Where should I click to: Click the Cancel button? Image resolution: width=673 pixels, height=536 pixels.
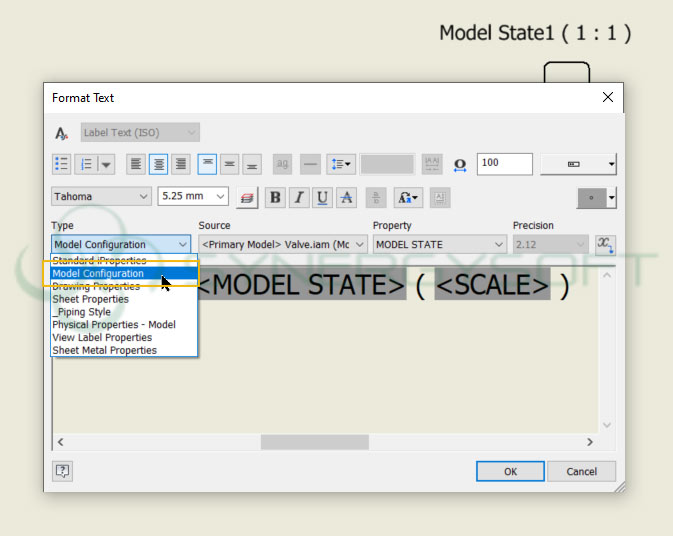(x=581, y=471)
